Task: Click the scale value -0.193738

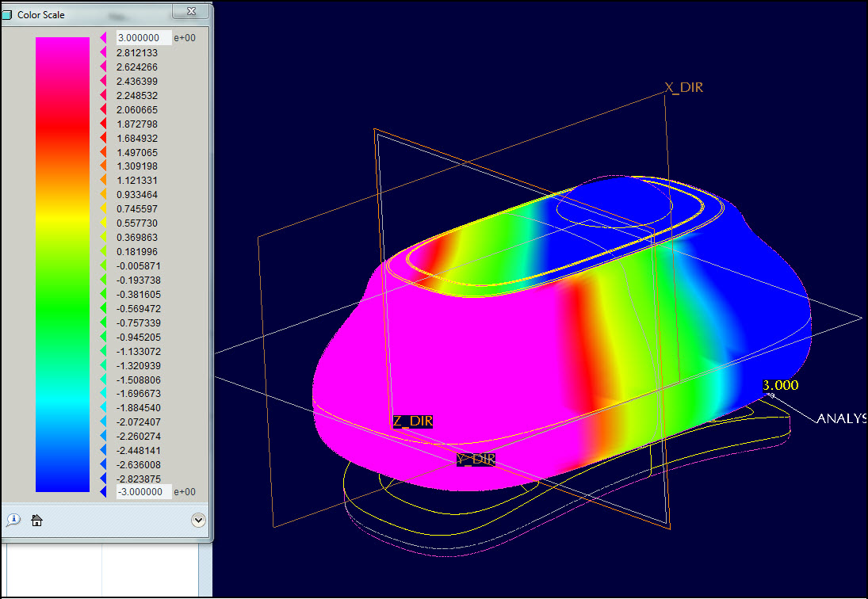Action: tap(139, 280)
